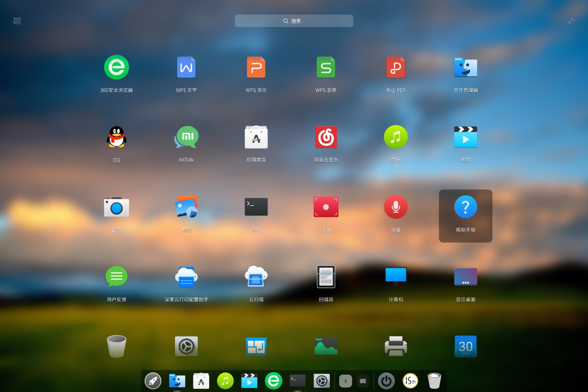This screenshot has width=588, height=392.
Task: Open terminal from the dock
Action: click(297, 381)
